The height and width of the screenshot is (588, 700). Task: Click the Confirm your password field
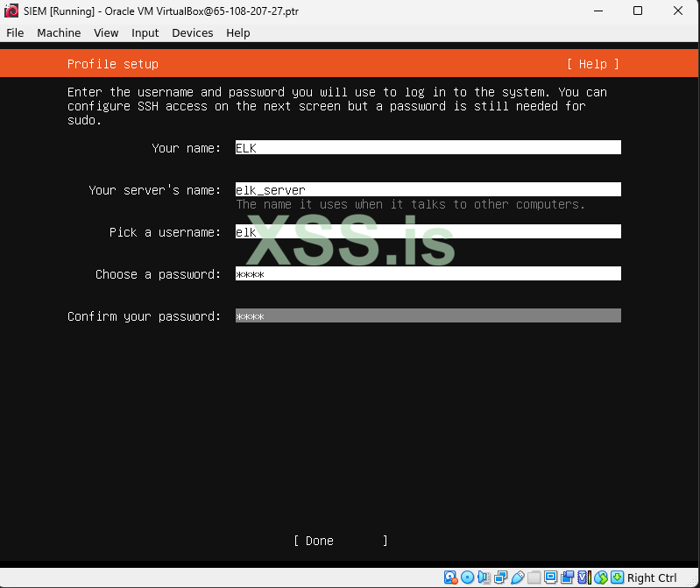click(428, 315)
